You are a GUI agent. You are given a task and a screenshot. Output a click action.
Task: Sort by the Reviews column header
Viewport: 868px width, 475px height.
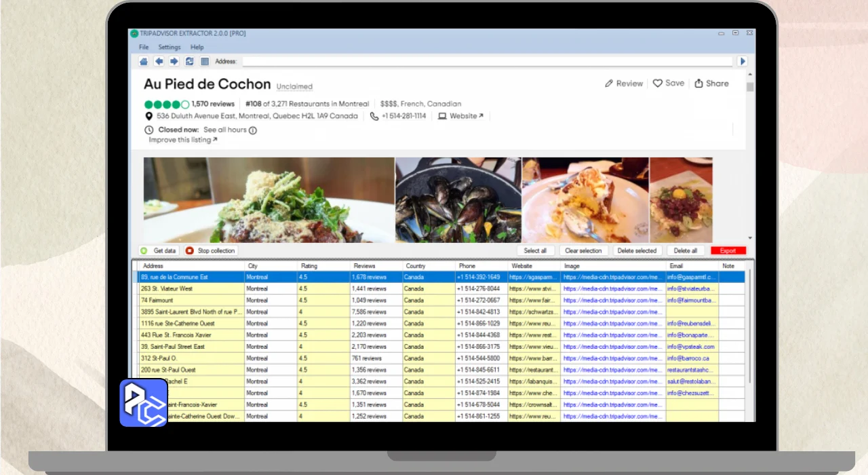(x=376, y=266)
